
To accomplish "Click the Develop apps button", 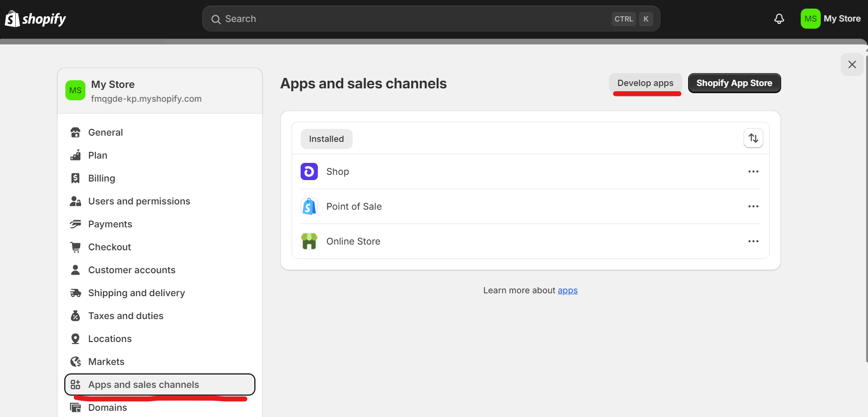I will click(x=645, y=83).
